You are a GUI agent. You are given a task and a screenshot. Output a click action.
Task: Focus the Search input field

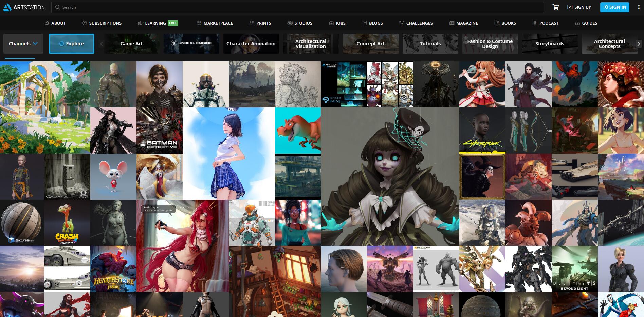click(297, 7)
